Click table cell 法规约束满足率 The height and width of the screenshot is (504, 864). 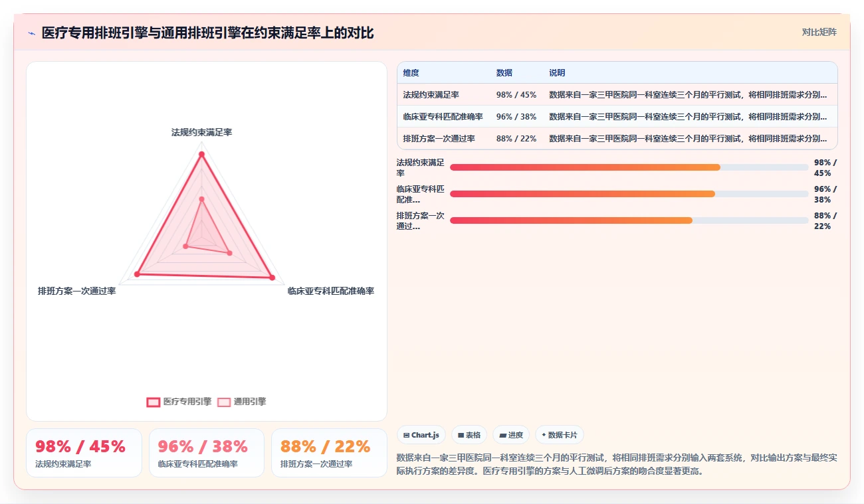(x=431, y=95)
